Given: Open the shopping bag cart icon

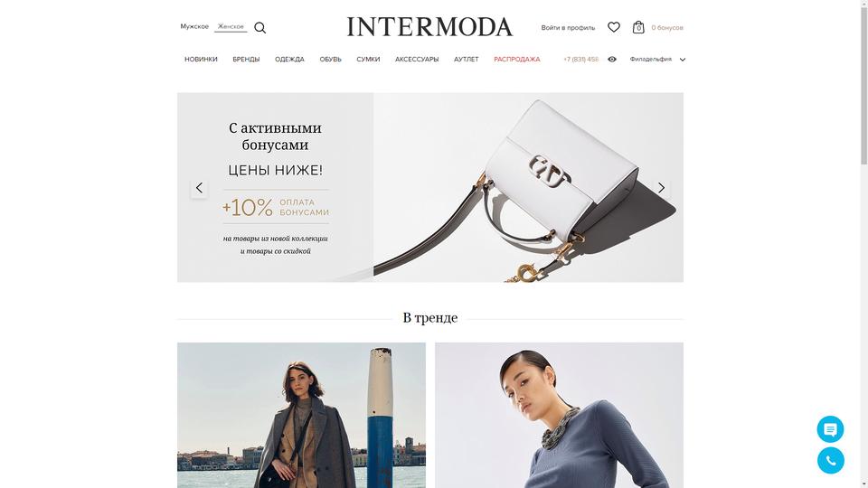Looking at the screenshot, I should coord(638,27).
